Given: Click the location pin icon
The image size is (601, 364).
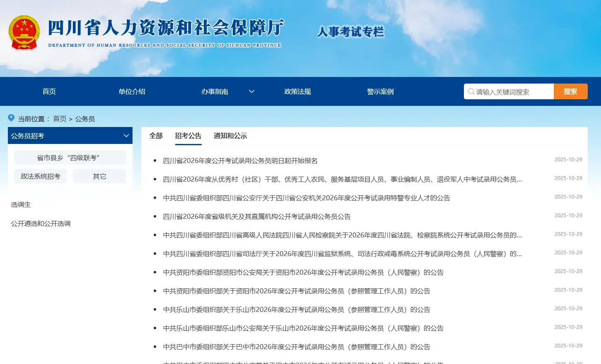Looking at the screenshot, I should point(11,118).
